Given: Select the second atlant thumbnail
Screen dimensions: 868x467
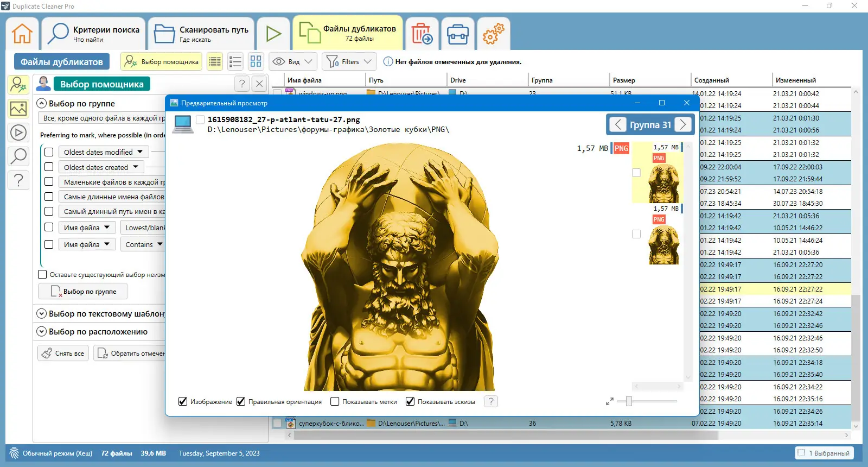Looking at the screenshot, I should click(x=664, y=245).
